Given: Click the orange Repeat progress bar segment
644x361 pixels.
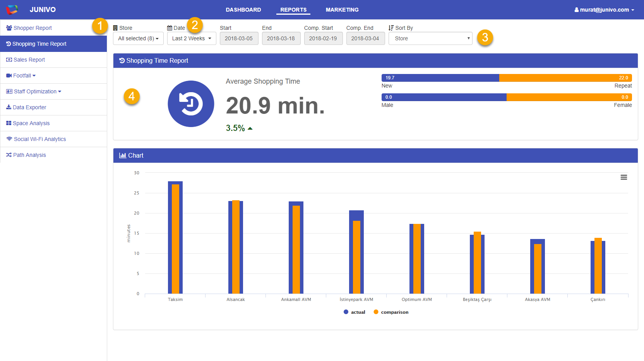Looking at the screenshot, I should pyautogui.click(x=565, y=78).
